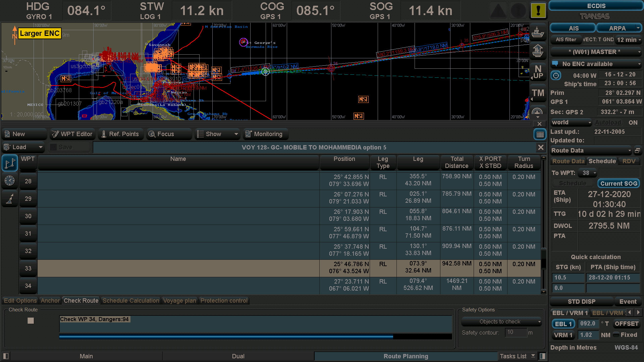This screenshot has height=362, width=644.
Task: Edit the Safety contour value field
Action: point(516,333)
